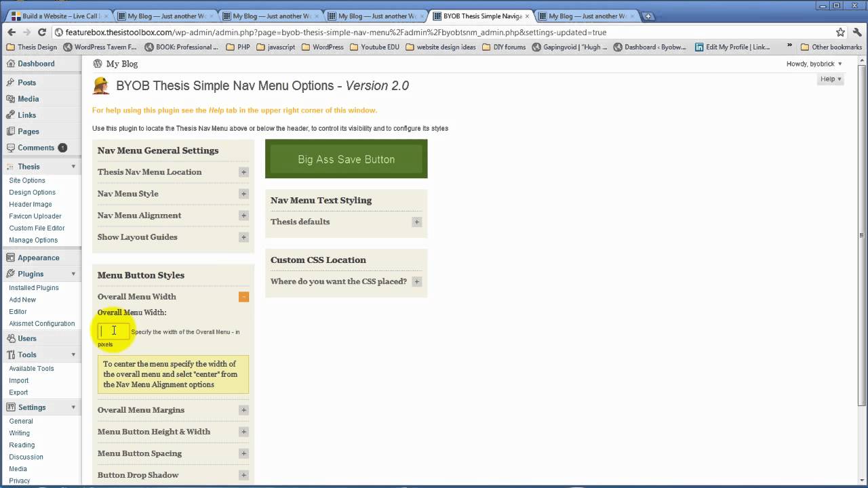
Task: Click the hard-hat BYOB plugin icon
Action: [x=101, y=85]
